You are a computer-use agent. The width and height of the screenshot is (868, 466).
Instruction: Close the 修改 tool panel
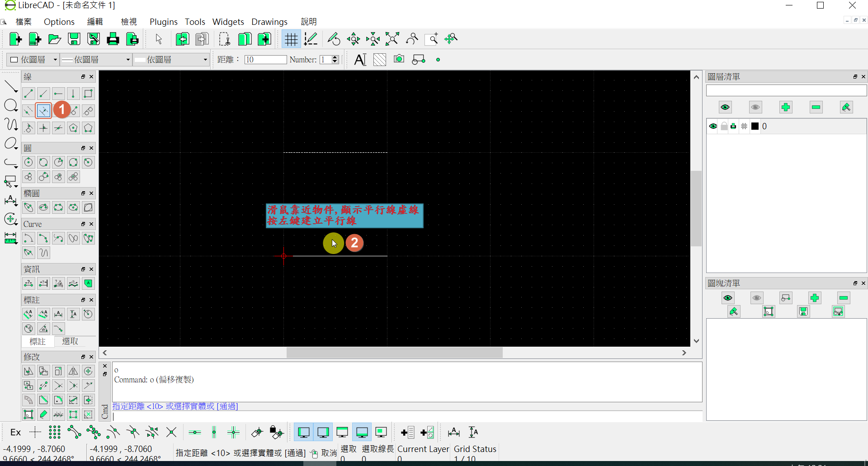click(91, 357)
